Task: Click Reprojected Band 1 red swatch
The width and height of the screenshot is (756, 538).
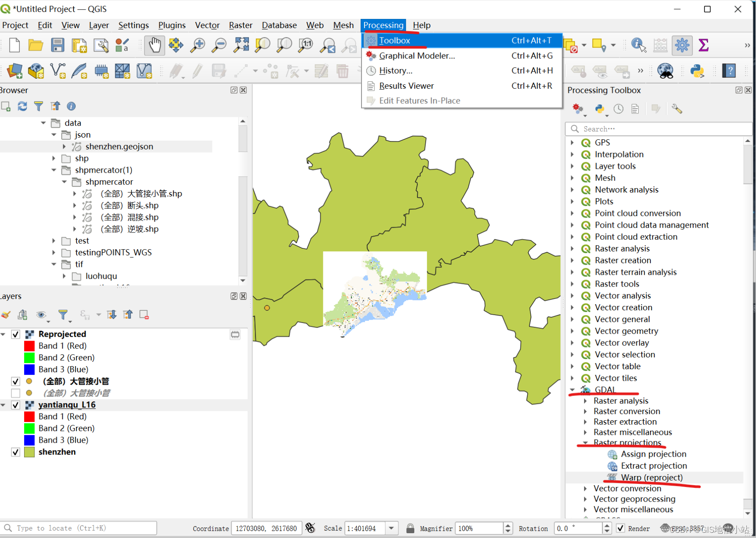Action: click(29, 346)
